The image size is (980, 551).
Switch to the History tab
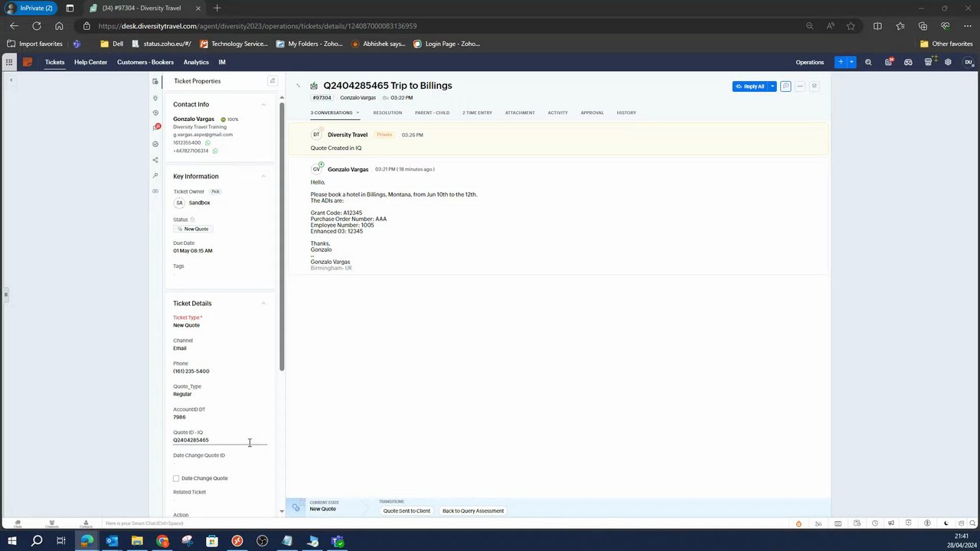tap(626, 112)
